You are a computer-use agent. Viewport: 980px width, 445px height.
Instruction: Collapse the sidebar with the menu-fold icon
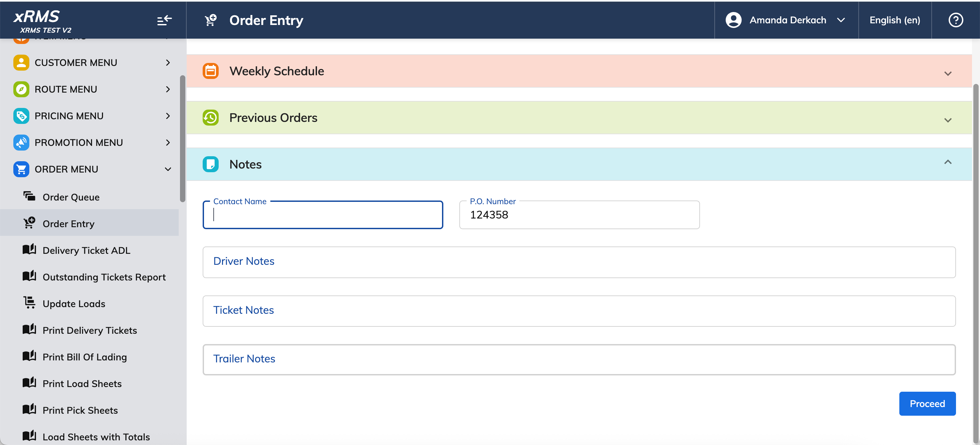point(164,20)
